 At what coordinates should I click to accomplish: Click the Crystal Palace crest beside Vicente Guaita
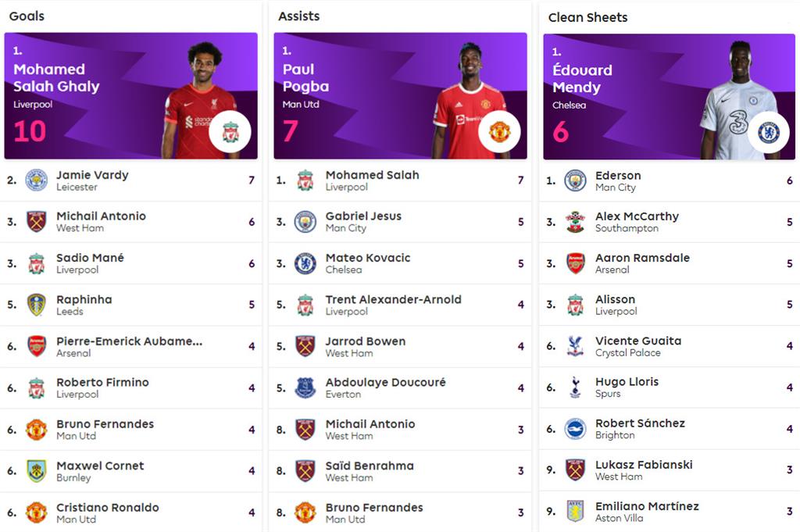click(575, 346)
